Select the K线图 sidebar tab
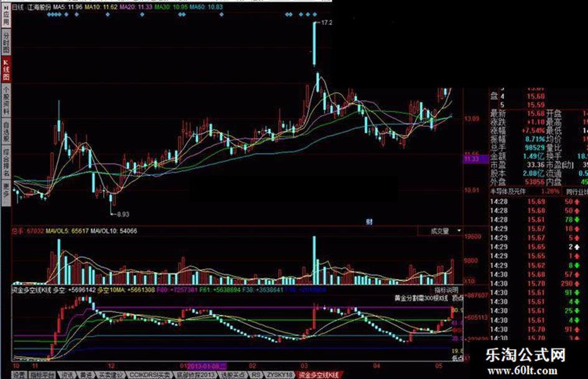 coord(6,69)
